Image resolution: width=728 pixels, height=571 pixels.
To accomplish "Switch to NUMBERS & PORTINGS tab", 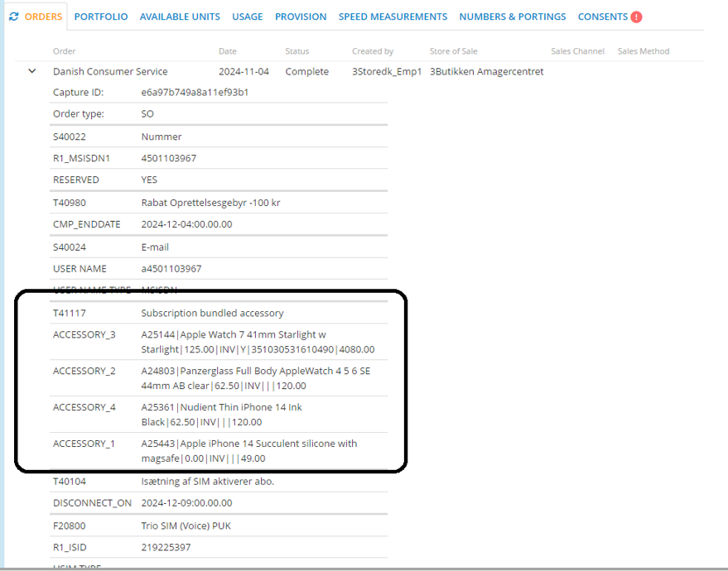I will 513,17.
